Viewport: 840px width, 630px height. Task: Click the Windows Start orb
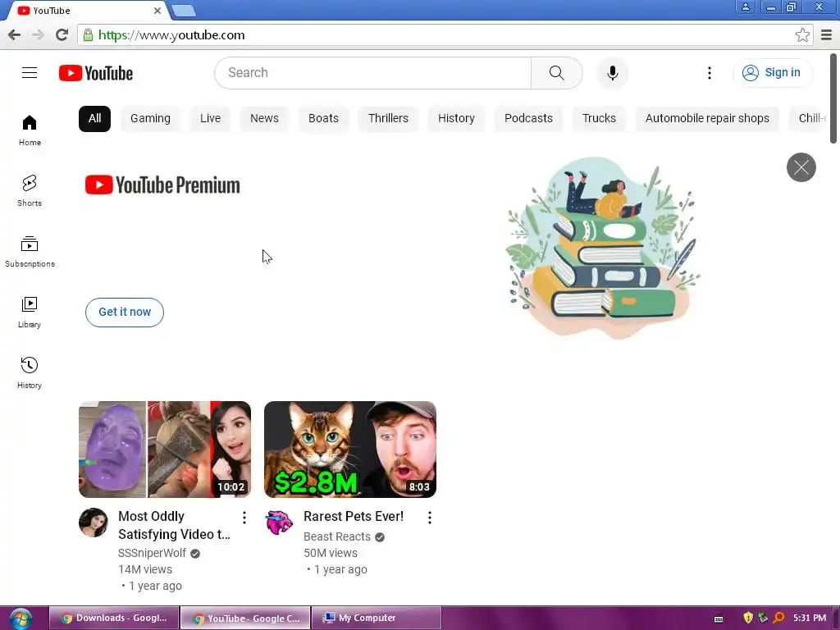pos(21,619)
